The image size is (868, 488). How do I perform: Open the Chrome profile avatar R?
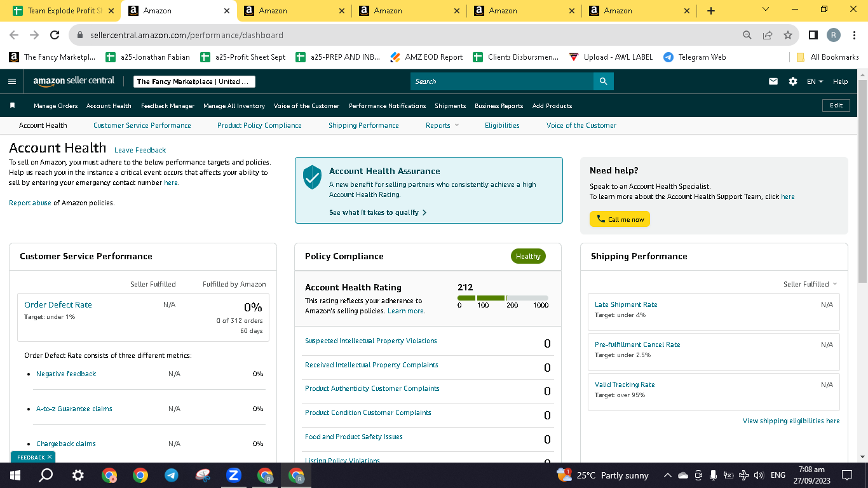pyautogui.click(x=834, y=35)
